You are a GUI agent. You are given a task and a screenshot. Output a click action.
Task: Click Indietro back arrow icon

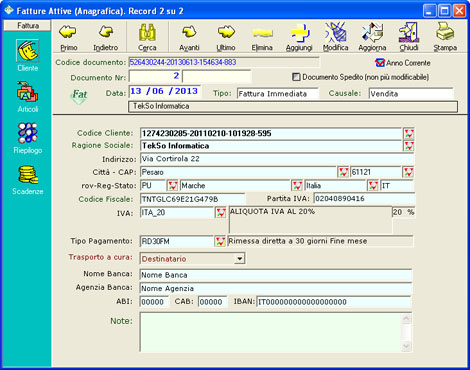coord(106,37)
